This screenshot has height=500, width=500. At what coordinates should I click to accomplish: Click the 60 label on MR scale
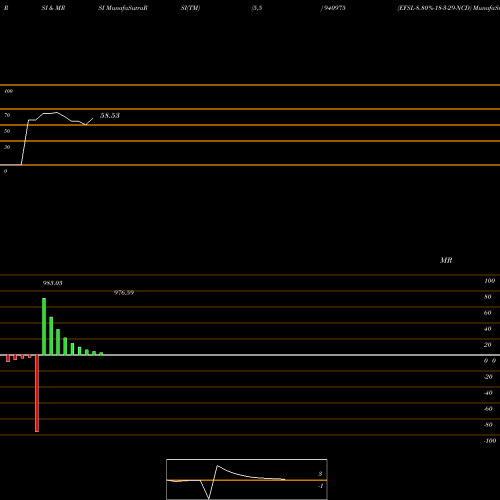(488, 313)
